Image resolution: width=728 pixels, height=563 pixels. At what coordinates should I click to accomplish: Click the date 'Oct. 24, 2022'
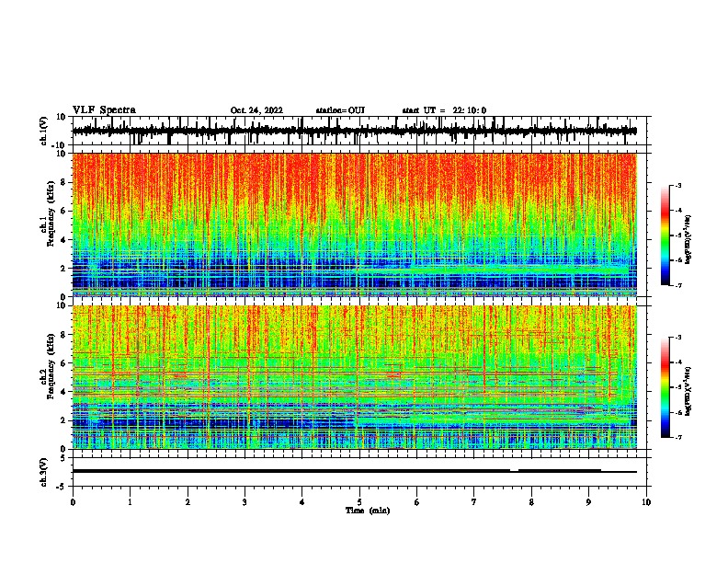256,110
